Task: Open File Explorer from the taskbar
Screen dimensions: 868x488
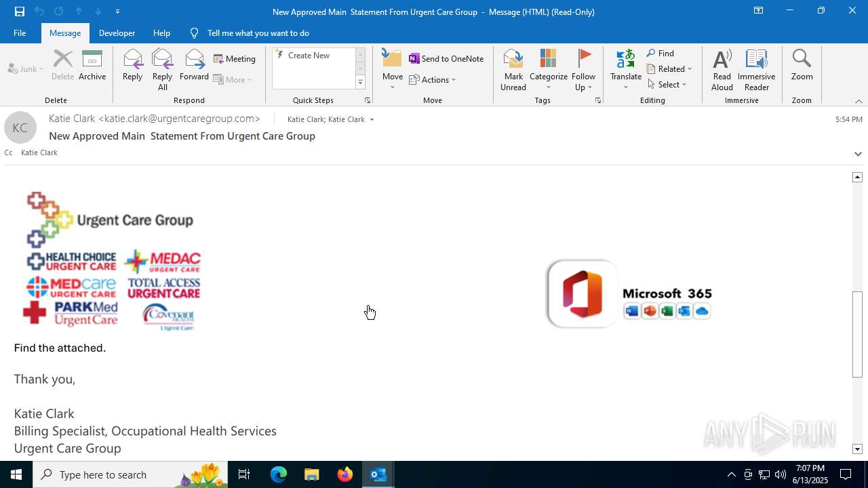Action: pos(312,474)
